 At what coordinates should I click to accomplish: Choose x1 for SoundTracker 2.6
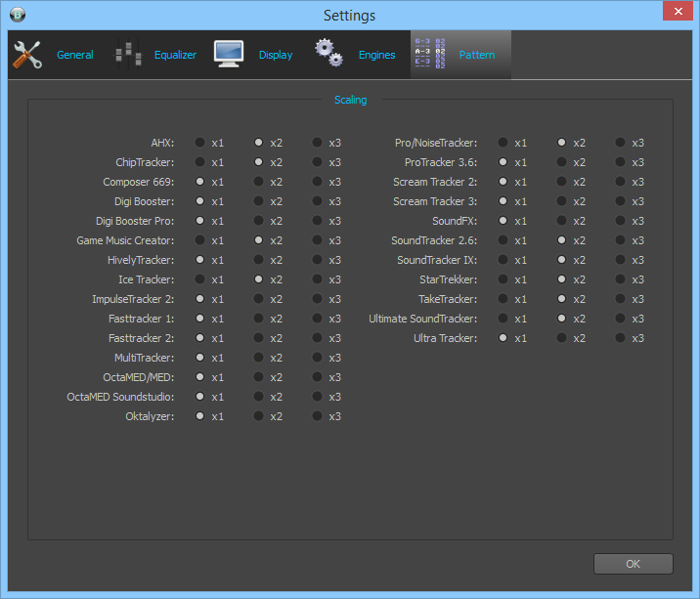click(503, 240)
